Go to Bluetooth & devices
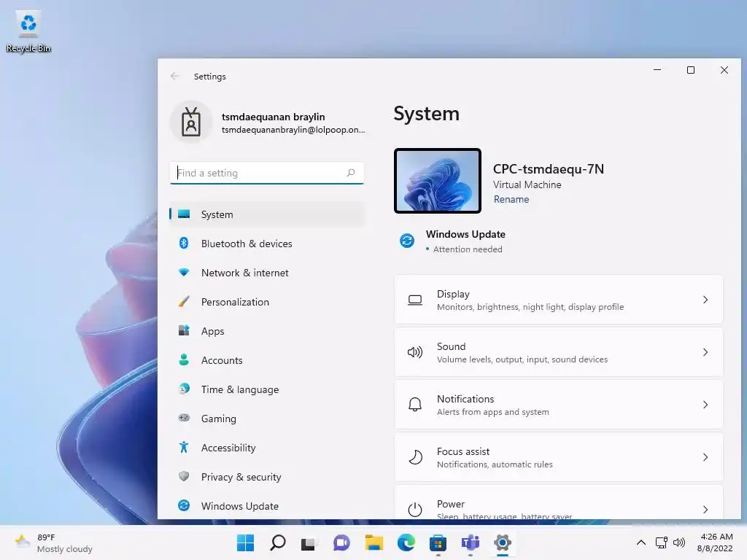Image resolution: width=747 pixels, height=560 pixels. (267, 244)
